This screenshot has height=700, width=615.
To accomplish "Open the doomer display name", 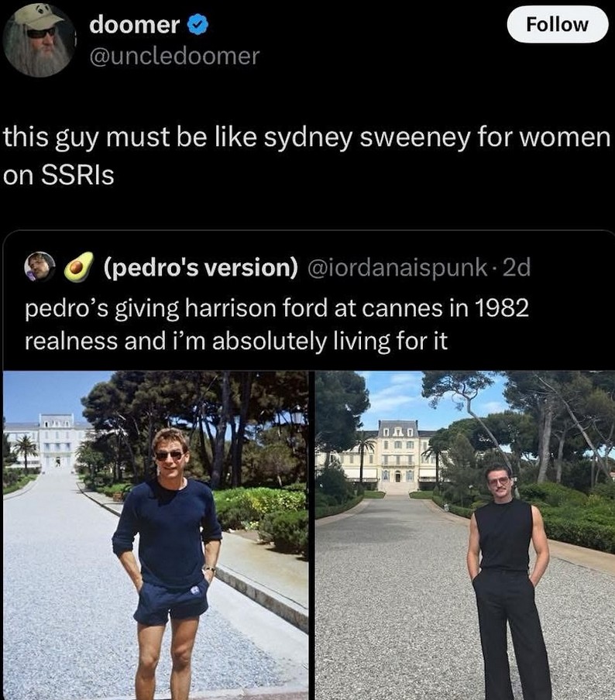I will [135, 25].
